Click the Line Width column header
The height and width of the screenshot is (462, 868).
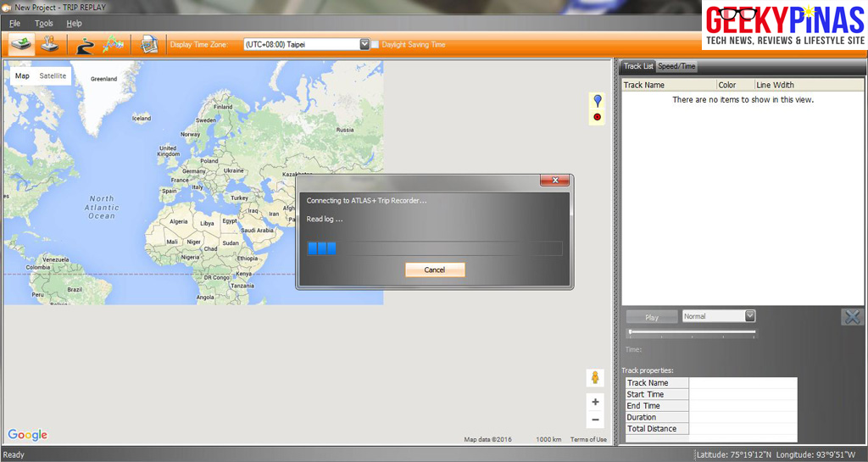pyautogui.click(x=809, y=85)
